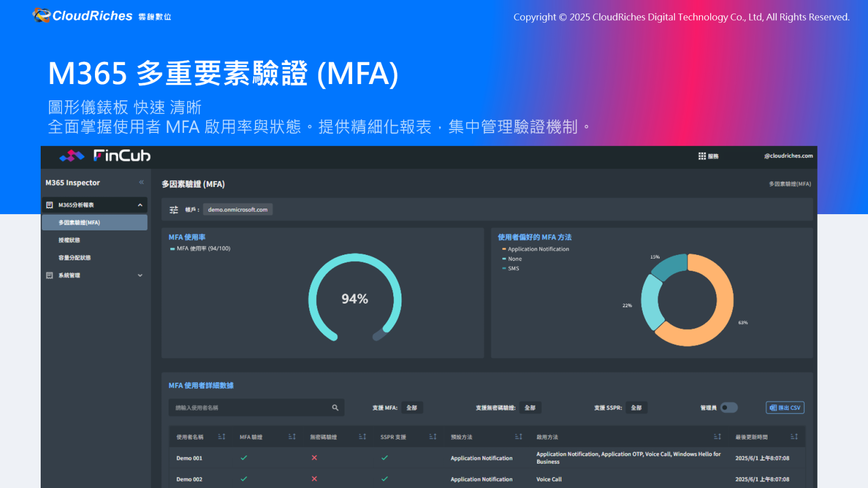Sort the 最後更新時間 column
Viewport: 868px width, 488px height.
(794, 437)
